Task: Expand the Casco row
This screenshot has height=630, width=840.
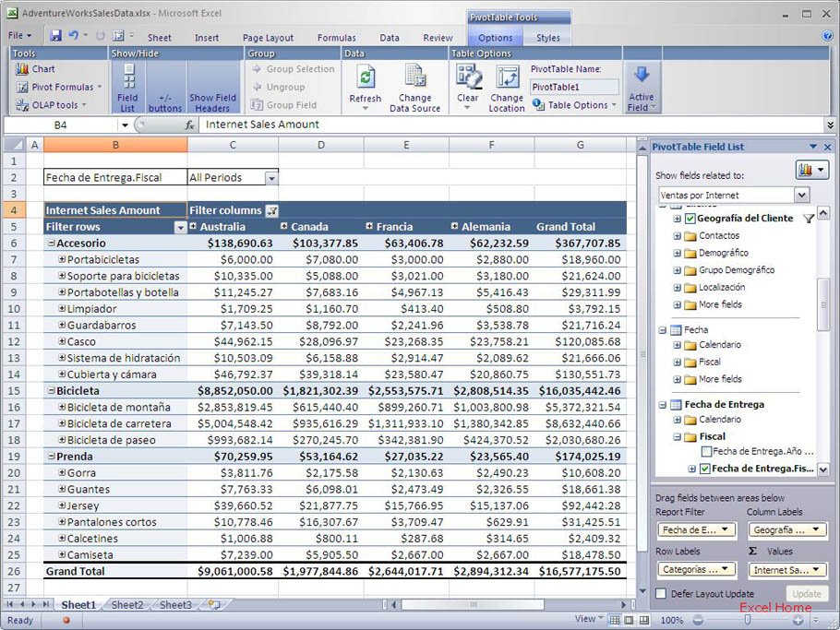Action: pos(62,341)
